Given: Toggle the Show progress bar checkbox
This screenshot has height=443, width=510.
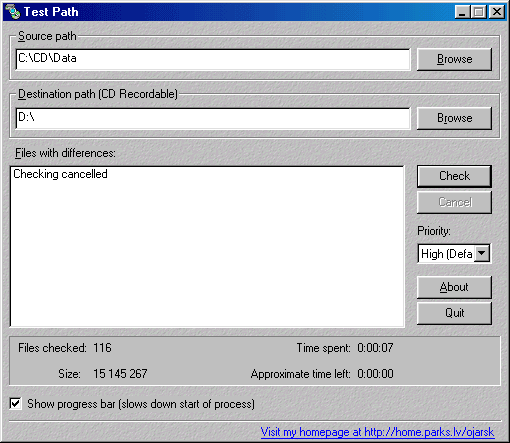Looking at the screenshot, I should coord(15,404).
